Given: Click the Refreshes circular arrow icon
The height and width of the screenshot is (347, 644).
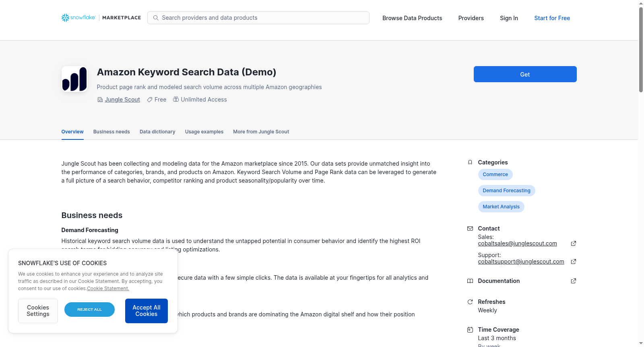Looking at the screenshot, I should 470,302.
